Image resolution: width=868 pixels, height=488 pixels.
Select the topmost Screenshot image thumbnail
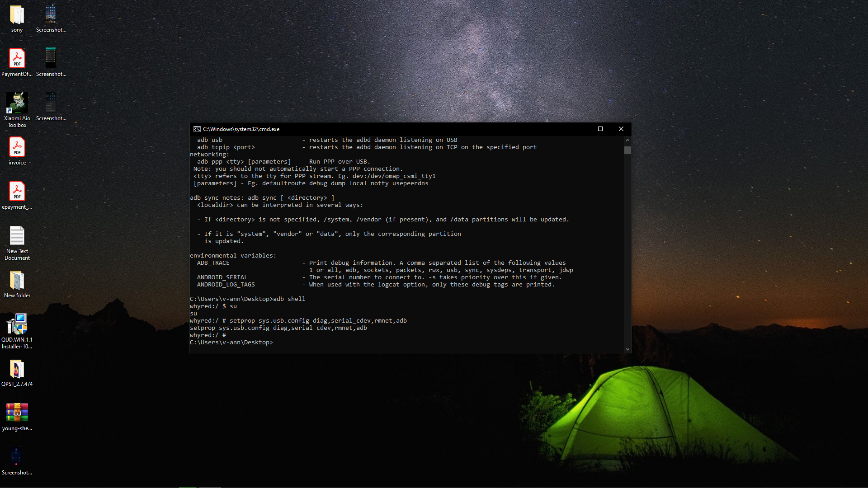[51, 14]
